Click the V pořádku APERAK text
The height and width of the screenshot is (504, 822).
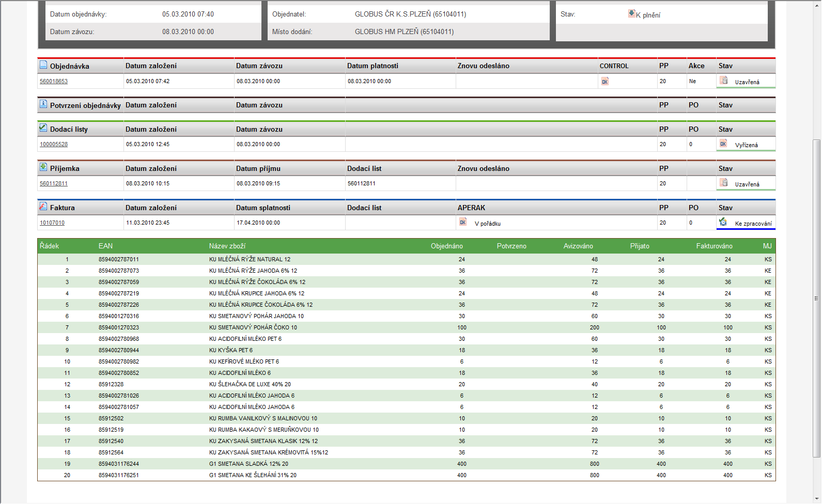pyautogui.click(x=488, y=224)
